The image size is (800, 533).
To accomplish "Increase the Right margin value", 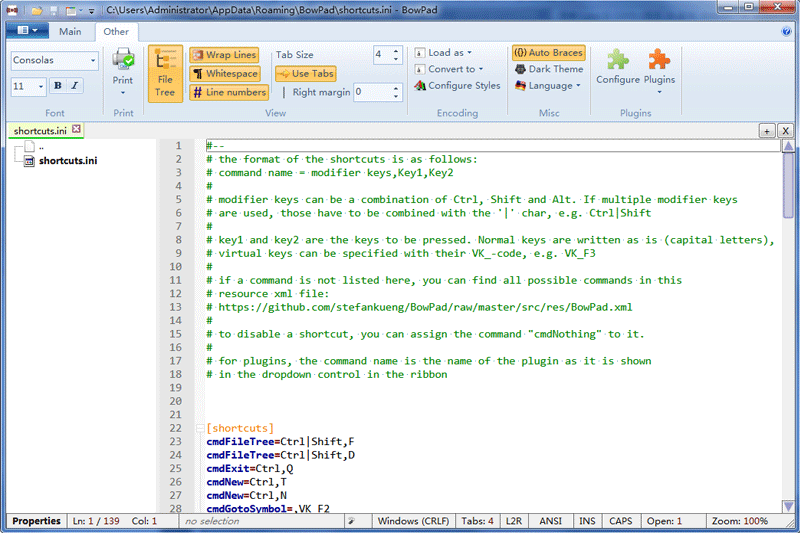I will click(x=396, y=88).
